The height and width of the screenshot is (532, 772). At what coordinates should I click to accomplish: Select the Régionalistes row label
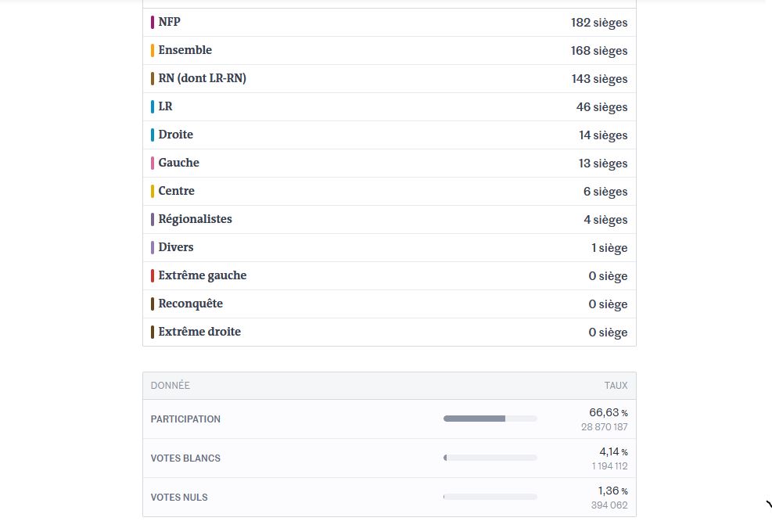pos(195,219)
